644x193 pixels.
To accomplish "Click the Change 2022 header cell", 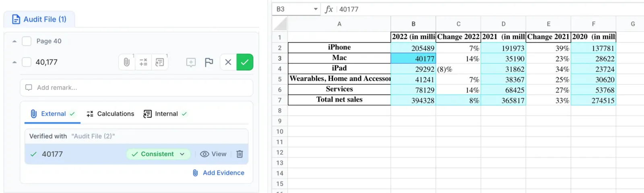I will pos(458,37).
